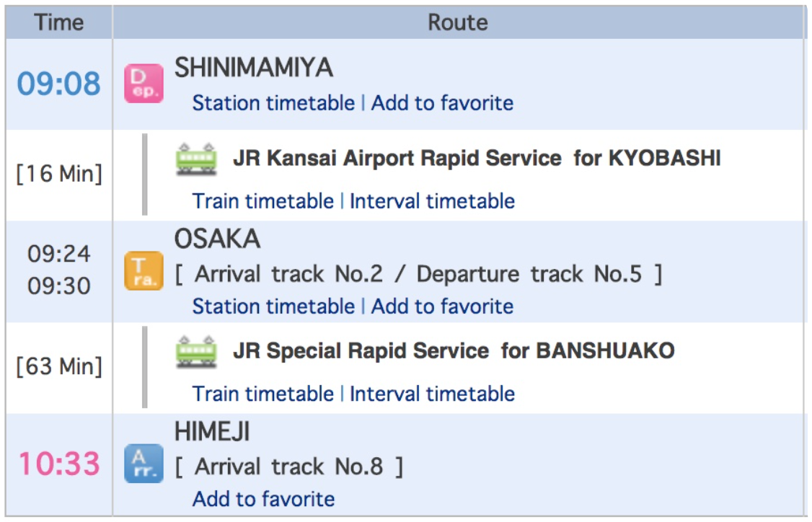Click the Special Rapid Service train icon

[196, 351]
